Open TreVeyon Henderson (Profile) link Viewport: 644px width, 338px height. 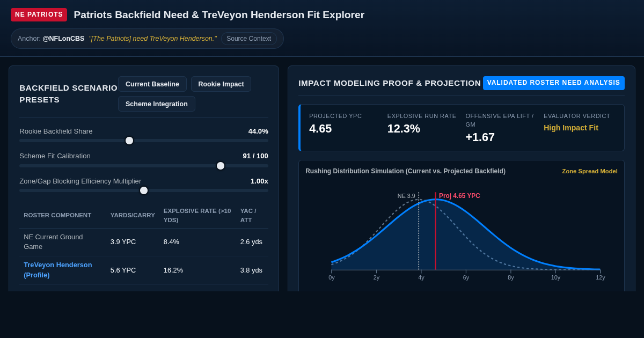tap(58, 270)
